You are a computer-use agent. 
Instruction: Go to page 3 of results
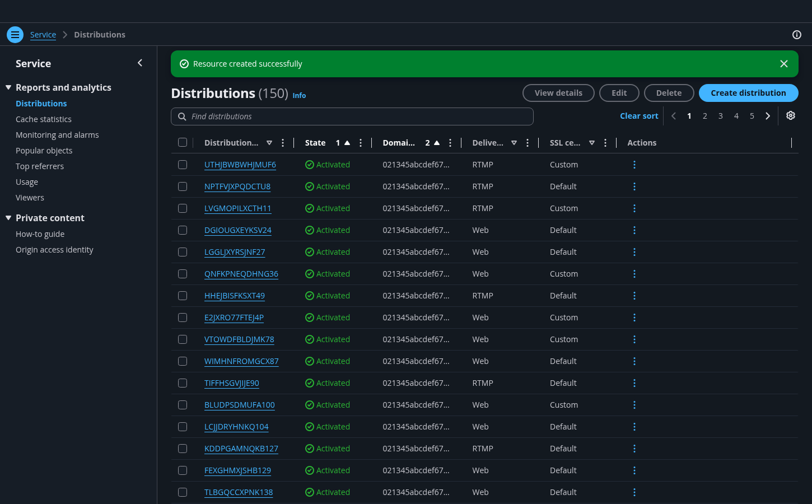pos(721,116)
